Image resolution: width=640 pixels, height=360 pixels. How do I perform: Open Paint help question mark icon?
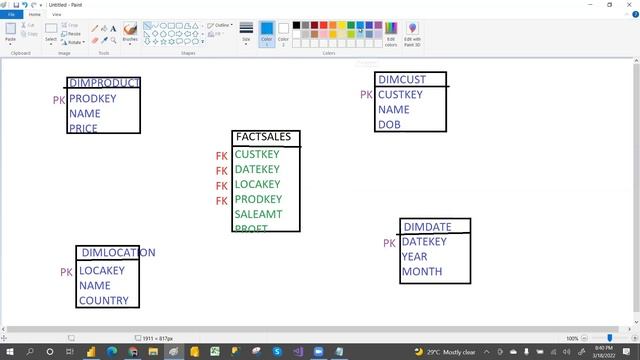636,14
